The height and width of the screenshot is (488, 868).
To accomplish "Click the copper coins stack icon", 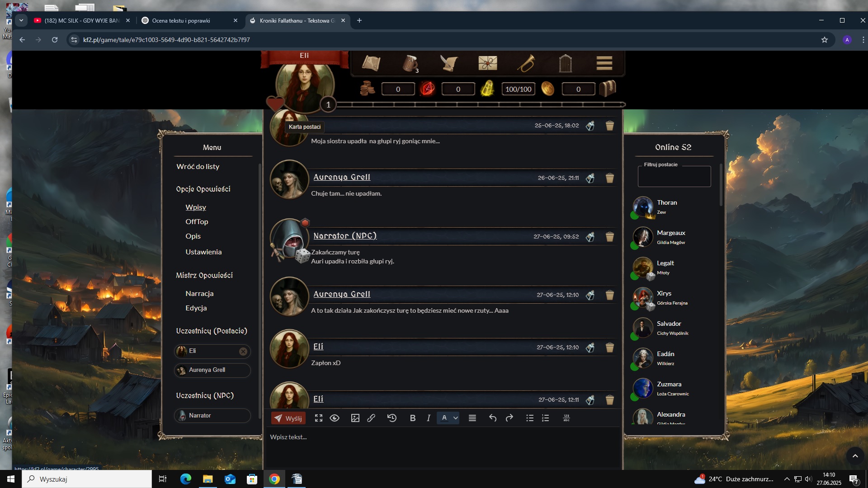I will coord(367,89).
